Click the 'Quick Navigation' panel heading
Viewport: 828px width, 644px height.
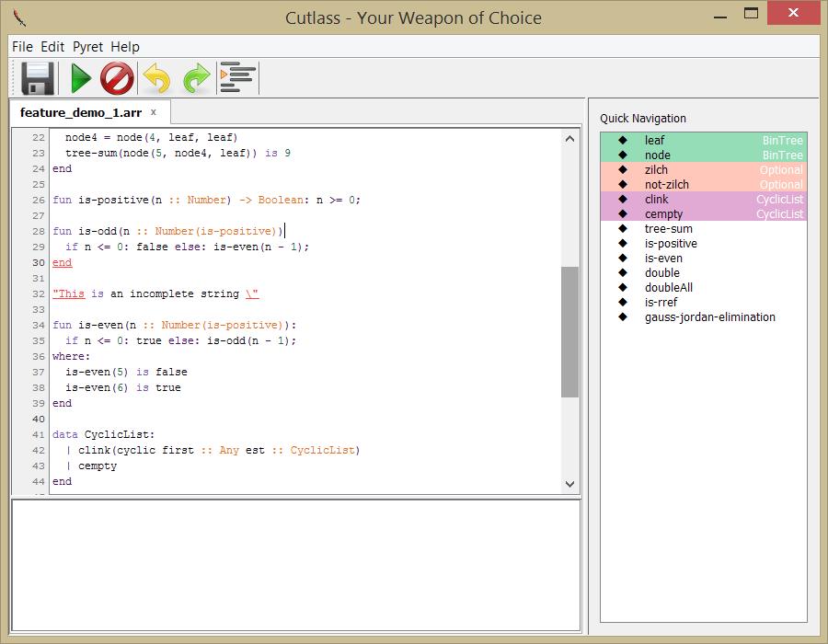pos(643,119)
